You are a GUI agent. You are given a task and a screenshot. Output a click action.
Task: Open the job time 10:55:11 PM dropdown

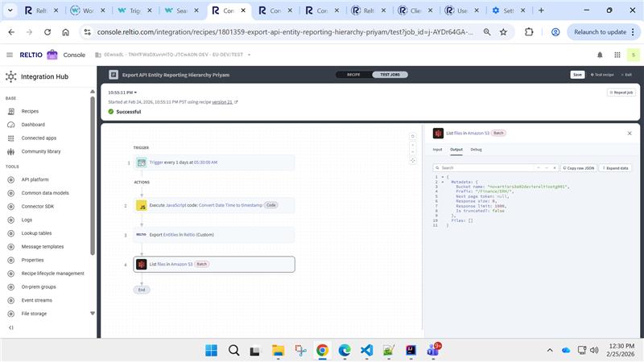122,93
